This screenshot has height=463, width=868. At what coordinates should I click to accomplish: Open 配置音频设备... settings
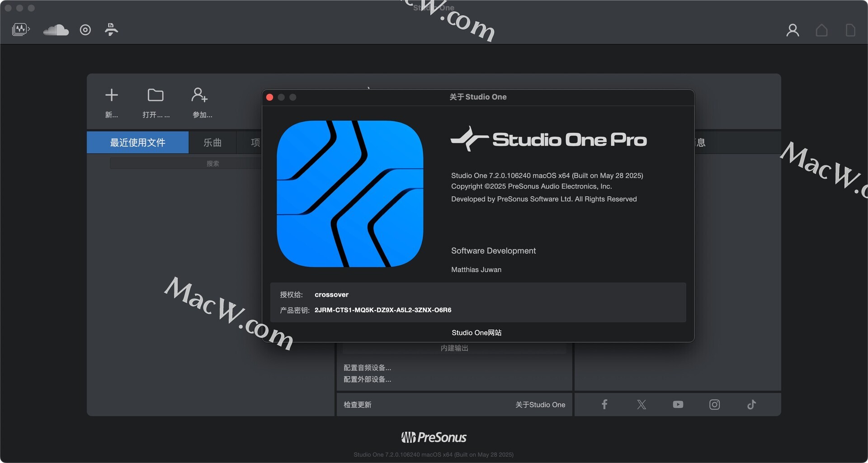(x=367, y=368)
